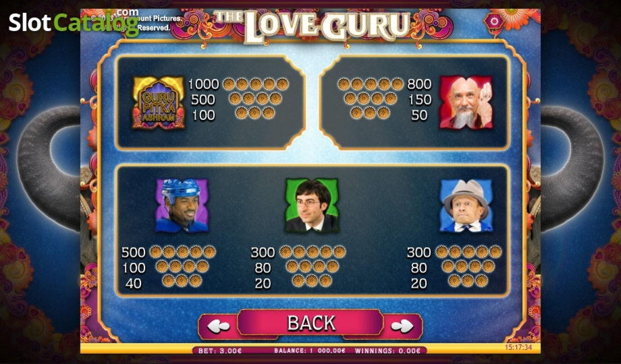
Task: Select the bald bearded guru symbol
Action: coord(466,102)
